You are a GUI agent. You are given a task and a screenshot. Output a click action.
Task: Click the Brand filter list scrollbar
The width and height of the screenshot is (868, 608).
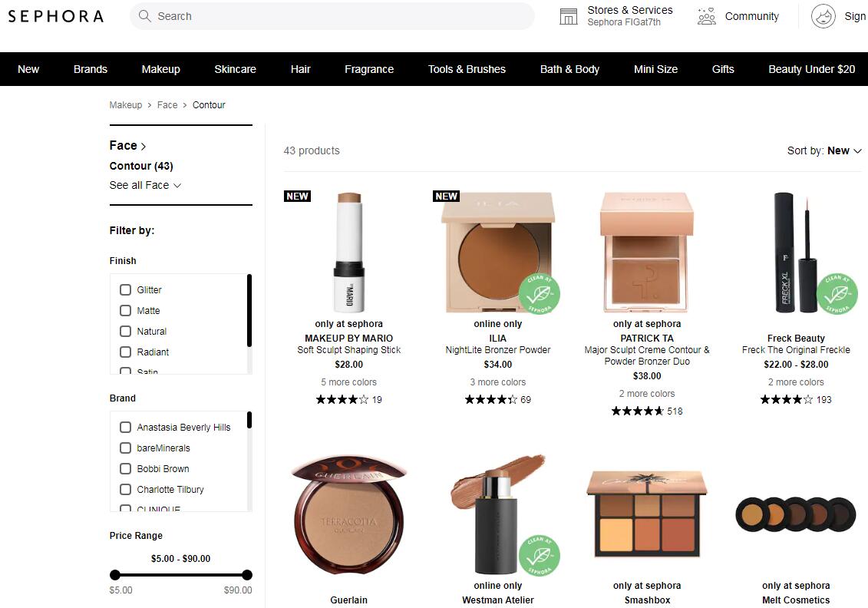249,420
